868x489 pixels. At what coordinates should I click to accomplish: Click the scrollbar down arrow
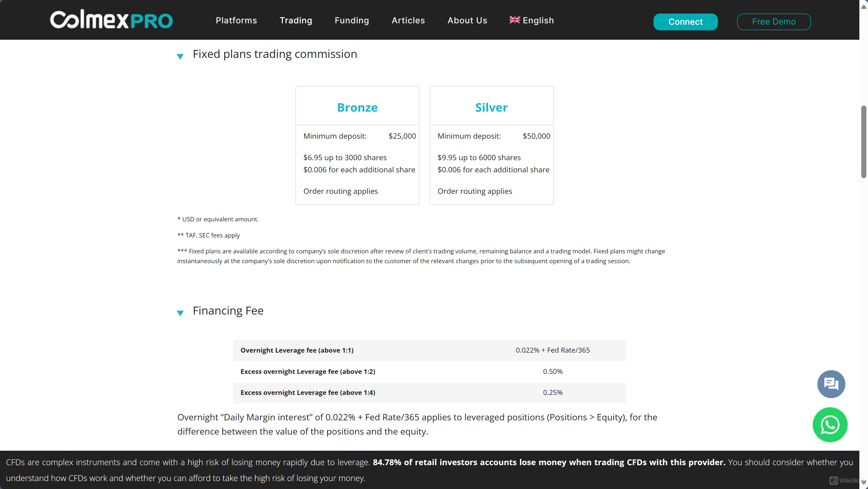pos(864,483)
